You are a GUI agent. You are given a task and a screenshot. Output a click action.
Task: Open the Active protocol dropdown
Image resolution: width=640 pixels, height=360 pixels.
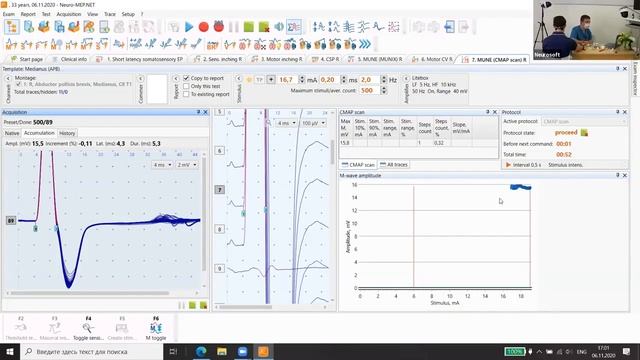(x=584, y=122)
